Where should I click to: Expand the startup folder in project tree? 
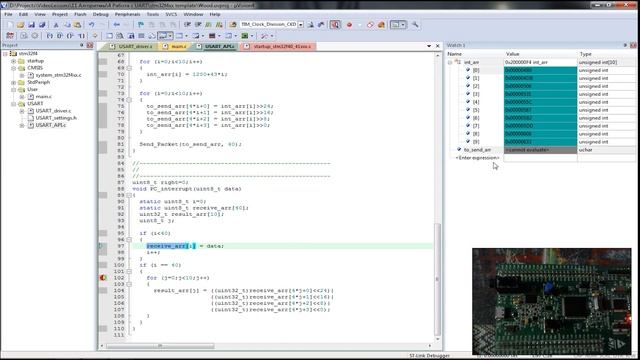tap(13, 61)
